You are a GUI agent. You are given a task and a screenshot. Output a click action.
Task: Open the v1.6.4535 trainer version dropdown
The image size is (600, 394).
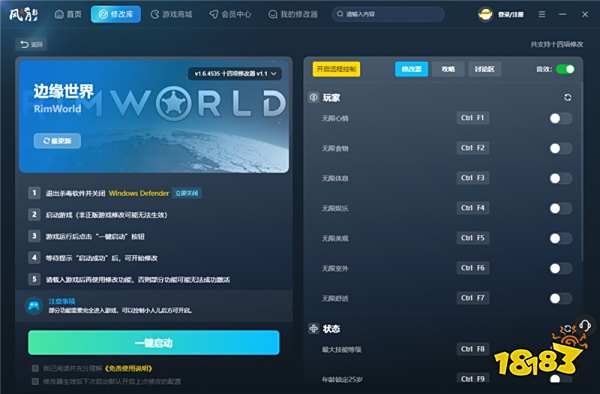coord(235,73)
